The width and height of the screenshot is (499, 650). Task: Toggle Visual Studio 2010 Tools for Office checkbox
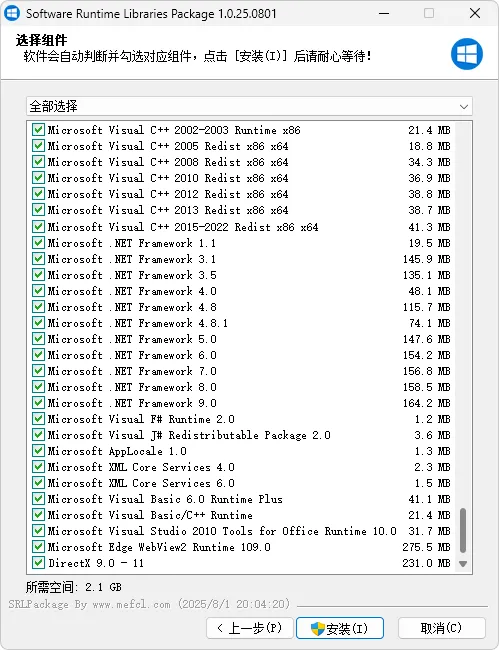(38, 531)
